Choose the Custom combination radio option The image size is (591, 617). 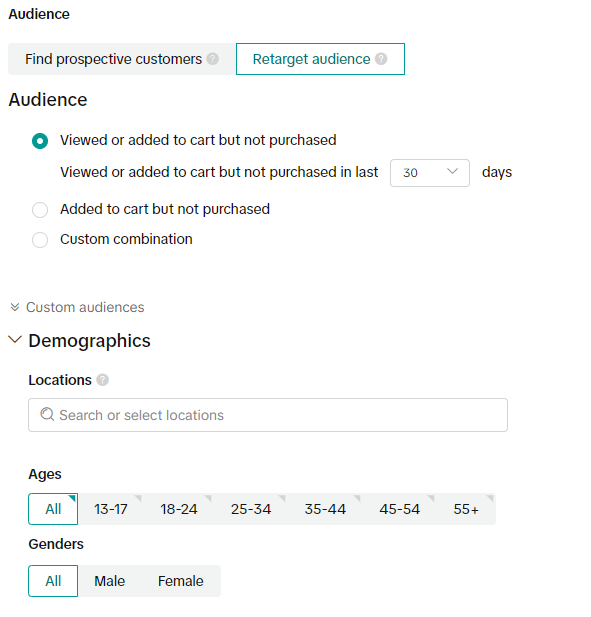click(x=40, y=240)
